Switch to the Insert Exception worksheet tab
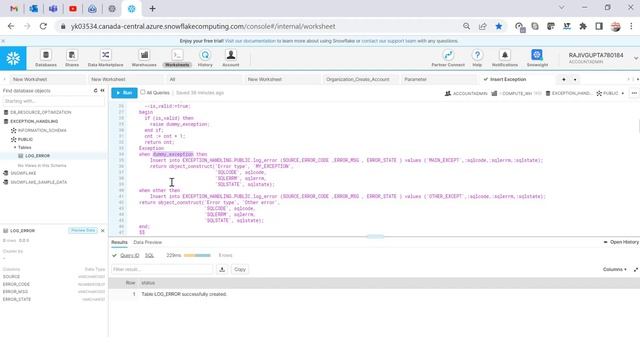640x360 pixels. pyautogui.click(x=508, y=79)
